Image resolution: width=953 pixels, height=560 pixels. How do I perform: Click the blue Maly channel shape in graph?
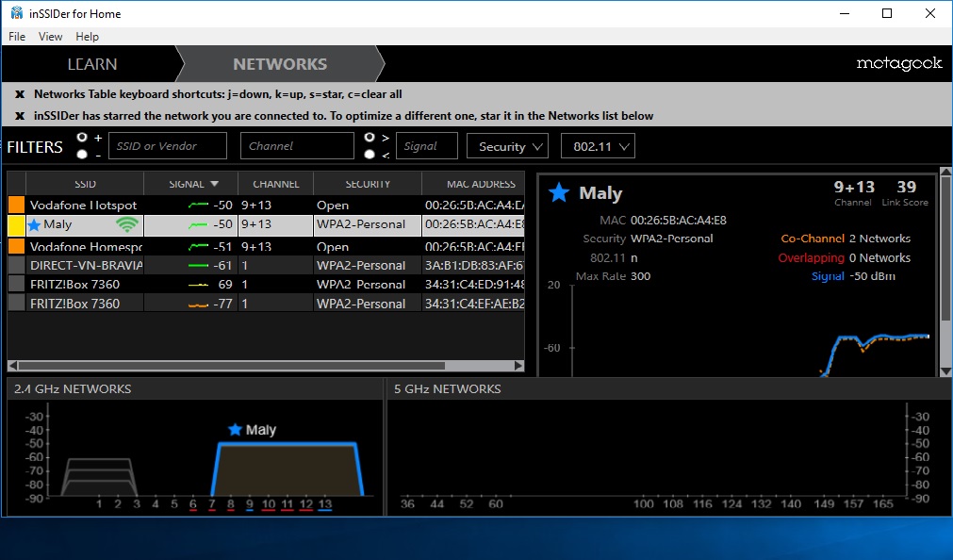click(x=287, y=469)
